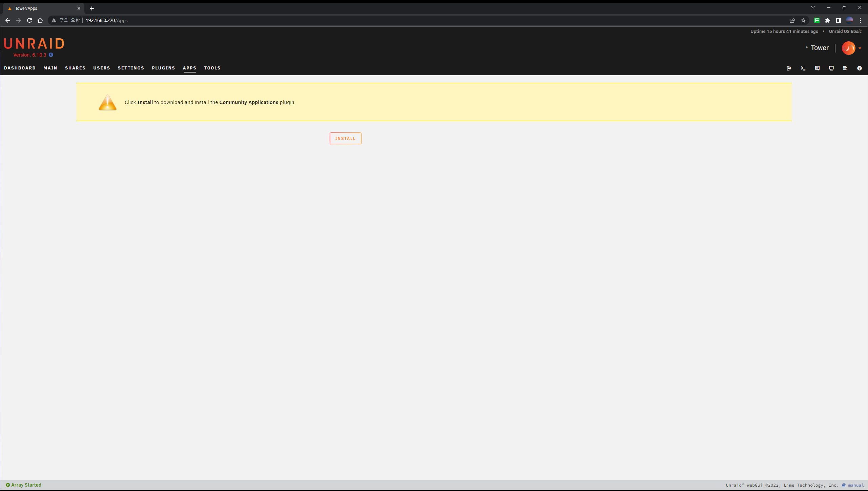Click the orange Unraid account avatar
868x491 pixels.
848,48
